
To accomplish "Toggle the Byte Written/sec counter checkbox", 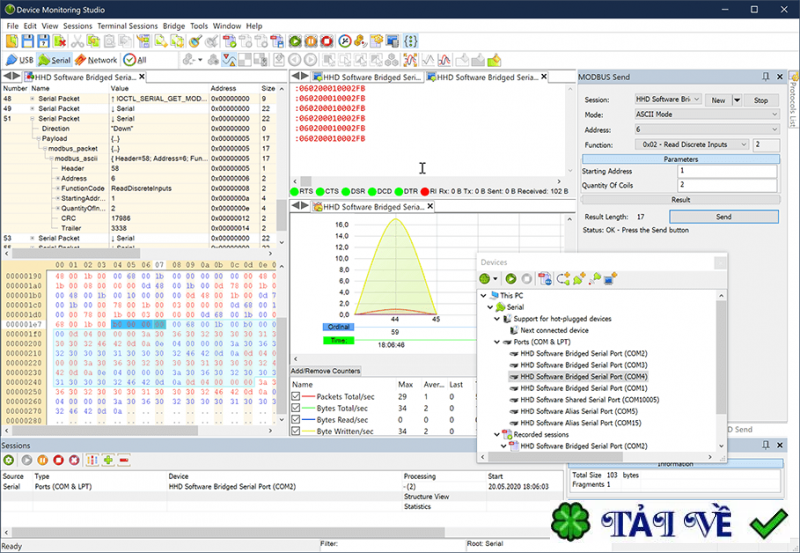I will 296,432.
